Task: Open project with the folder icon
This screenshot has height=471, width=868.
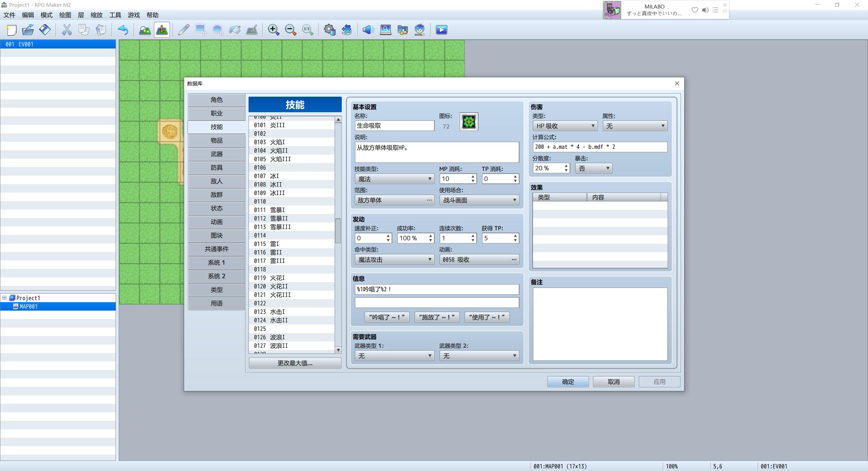Action: click(28, 30)
